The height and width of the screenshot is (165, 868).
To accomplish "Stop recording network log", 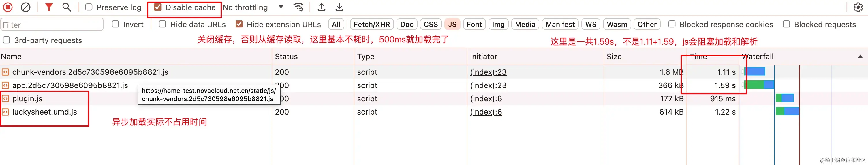I will click(x=8, y=7).
